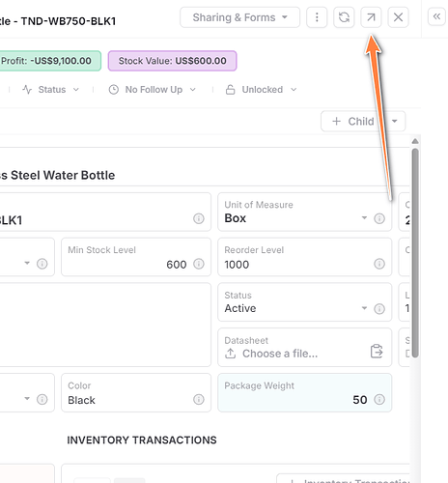Show info for Color field
448x483 pixels.
pyautogui.click(x=199, y=399)
